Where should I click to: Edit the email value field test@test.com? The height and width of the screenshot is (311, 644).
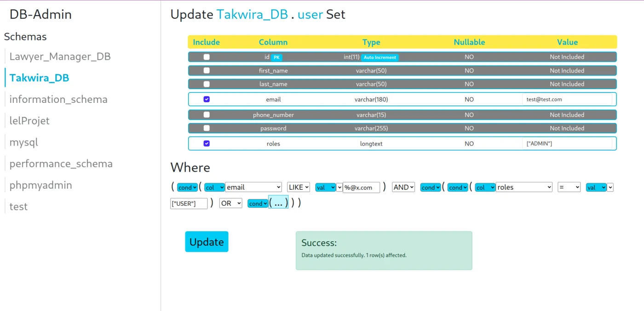click(567, 99)
